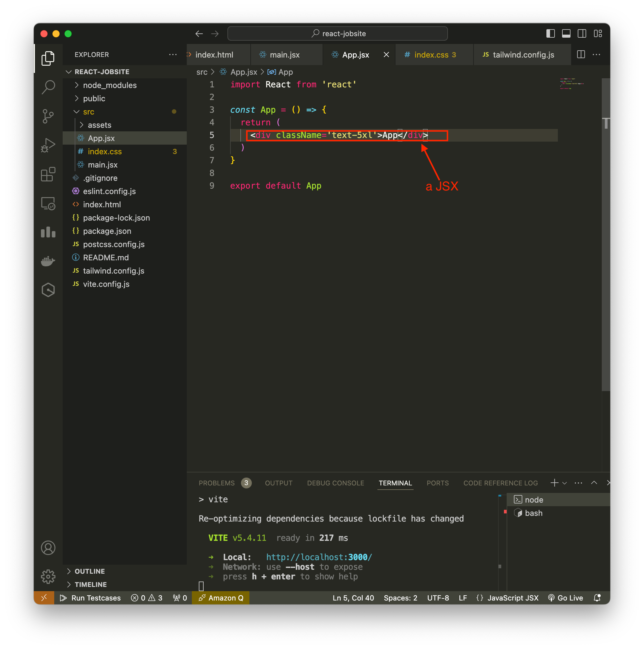Open the Run and Debug view icon

point(48,145)
